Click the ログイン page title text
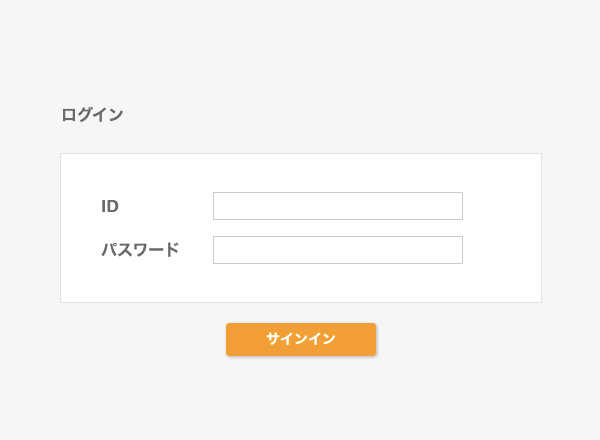This screenshot has width=600, height=440. click(92, 115)
